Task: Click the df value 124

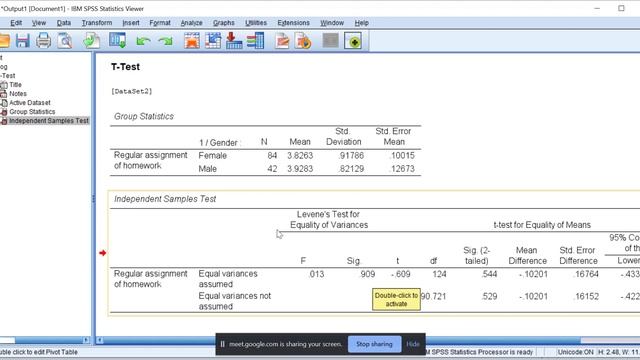Action: click(439, 274)
